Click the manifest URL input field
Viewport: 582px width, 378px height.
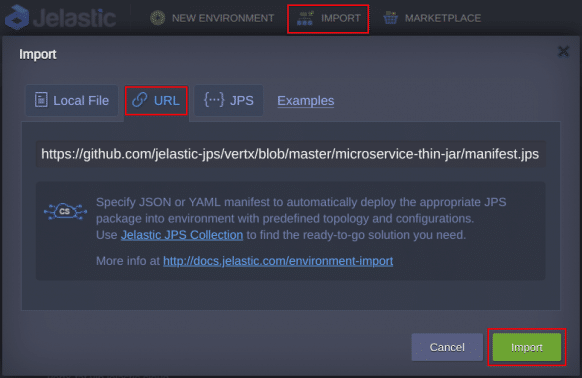pos(291,154)
